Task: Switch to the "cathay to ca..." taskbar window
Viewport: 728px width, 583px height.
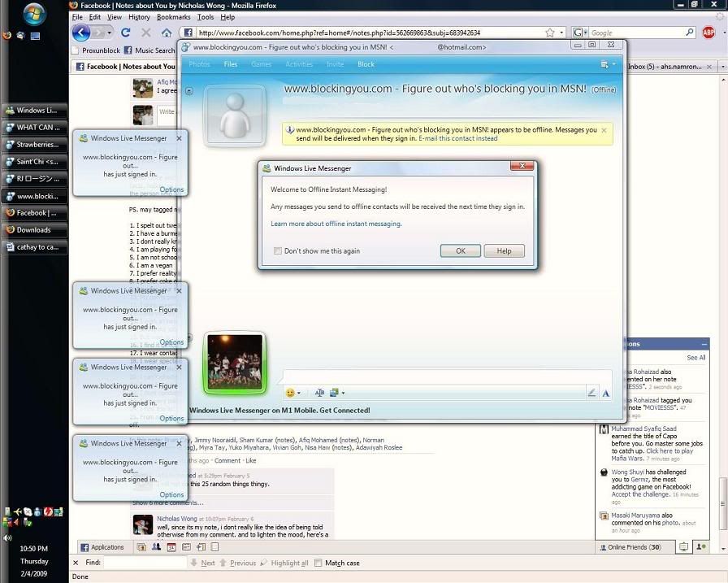Action: click(34, 247)
